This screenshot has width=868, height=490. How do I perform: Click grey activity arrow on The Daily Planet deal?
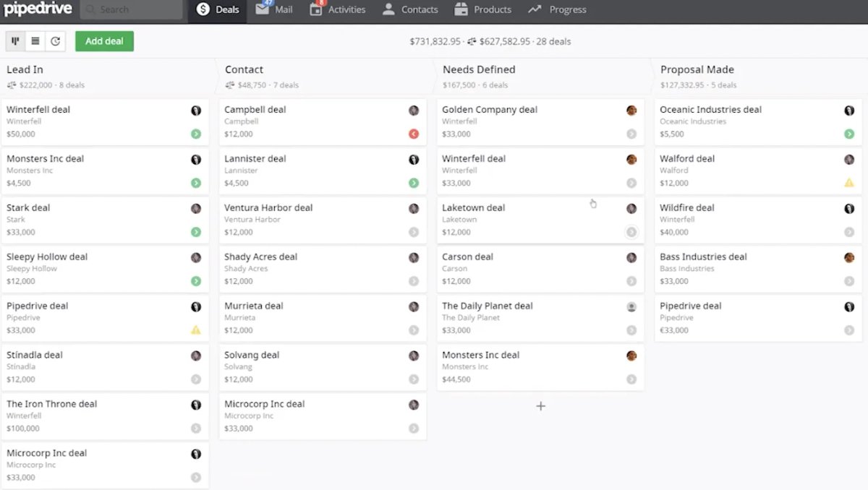tap(631, 330)
